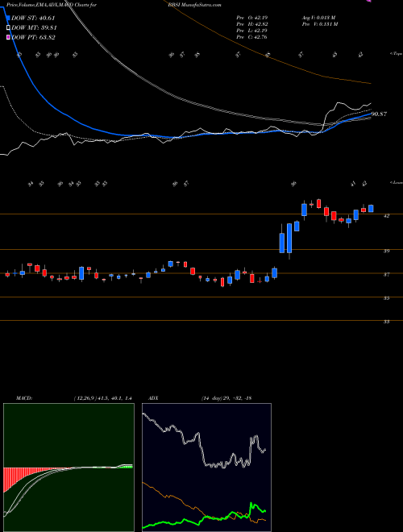Click the white DOW MT legend swatch
Screen dimensions: 403x532
9,28
